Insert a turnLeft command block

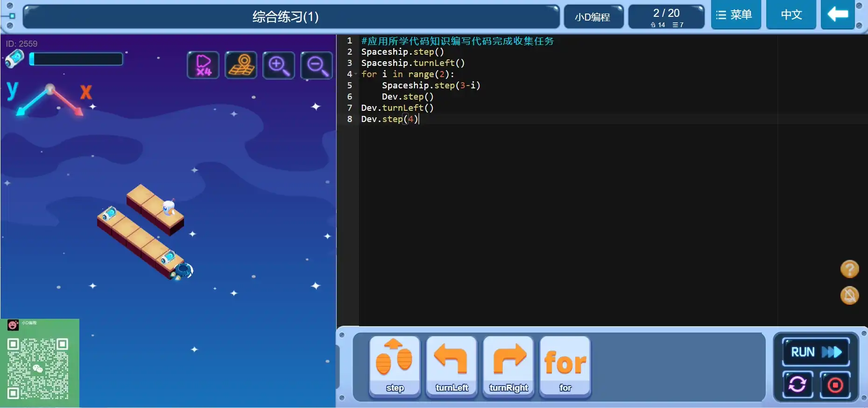pyautogui.click(x=452, y=367)
